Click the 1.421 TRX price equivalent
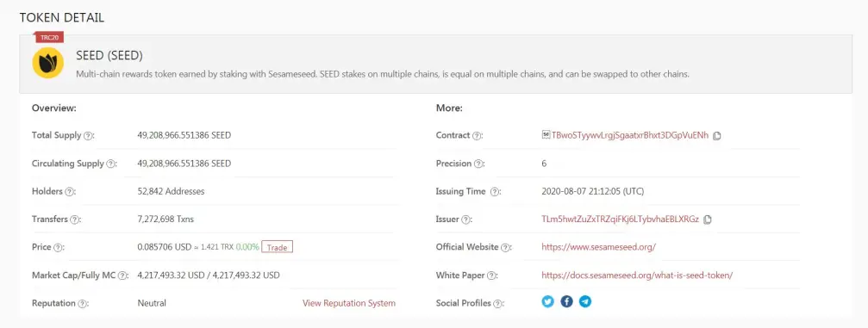The image size is (868, 328). pyautogui.click(x=217, y=247)
